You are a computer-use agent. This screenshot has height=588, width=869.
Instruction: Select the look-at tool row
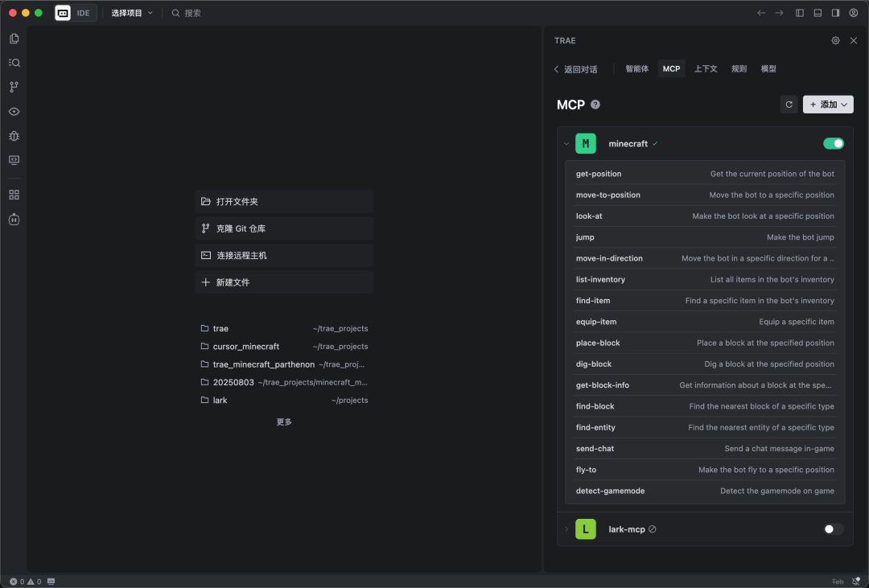click(705, 216)
